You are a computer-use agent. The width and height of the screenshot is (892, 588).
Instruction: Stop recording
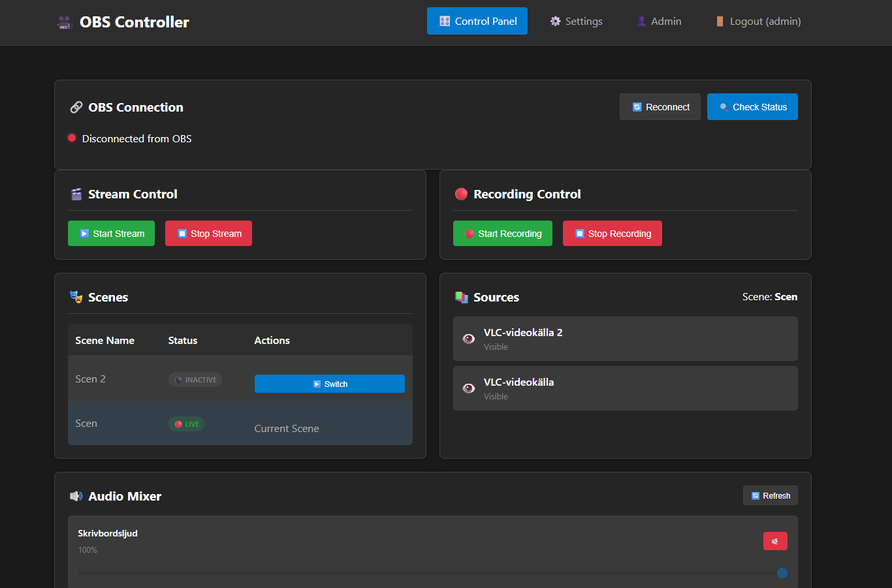(x=613, y=234)
